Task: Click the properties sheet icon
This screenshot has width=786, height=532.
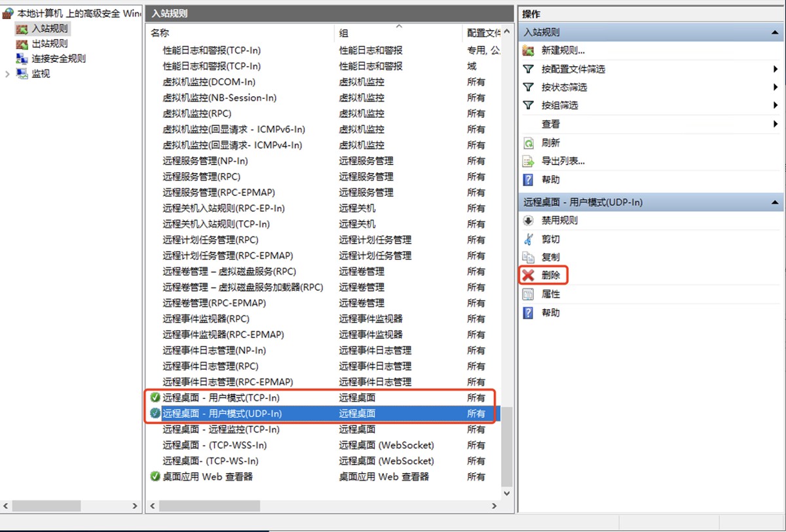Action: tap(528, 294)
